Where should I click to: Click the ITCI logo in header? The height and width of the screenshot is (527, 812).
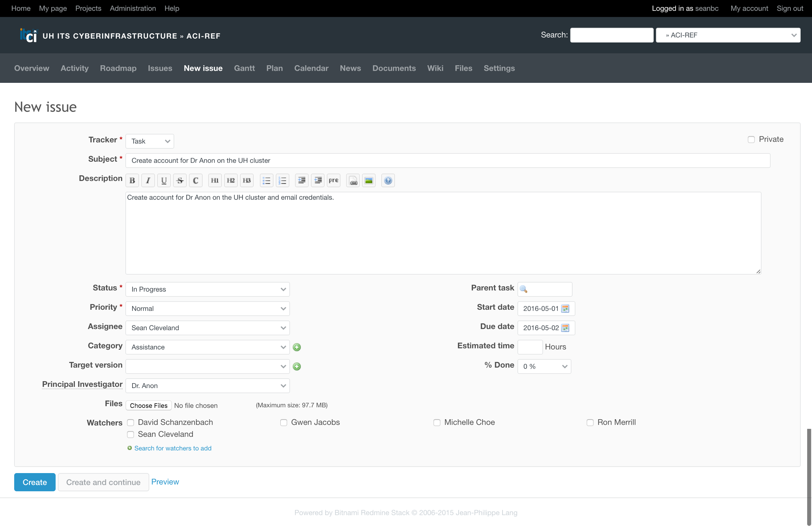pos(28,35)
